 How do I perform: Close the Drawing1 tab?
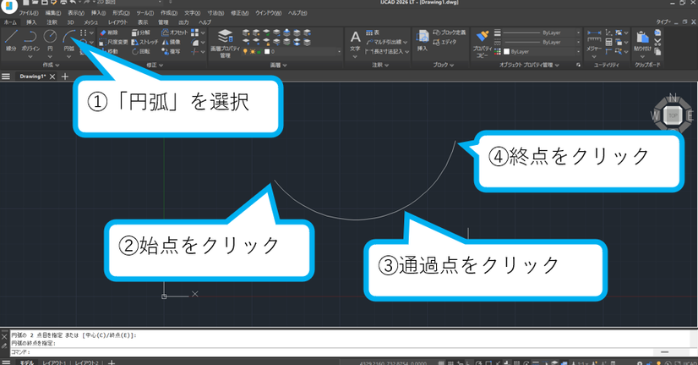tap(53, 77)
